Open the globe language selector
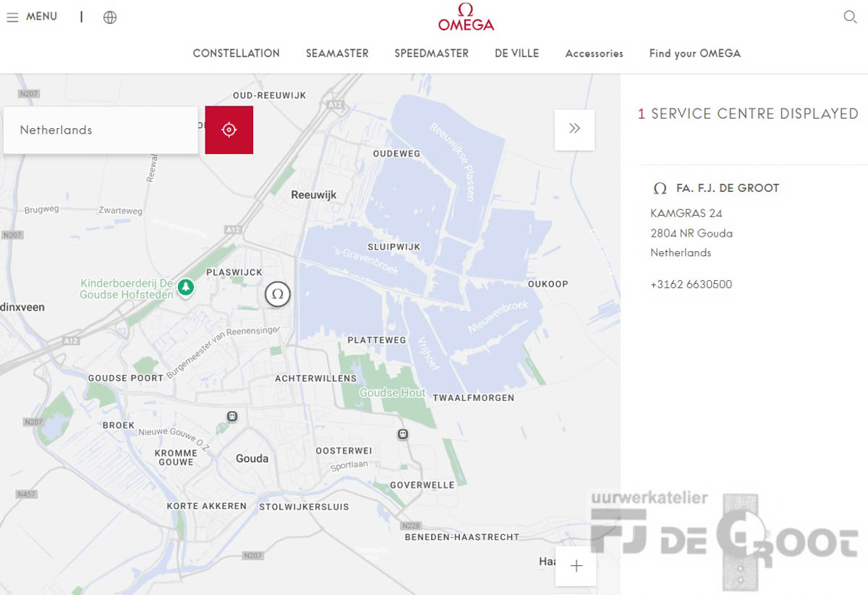This screenshot has height=595, width=868. 110,17
